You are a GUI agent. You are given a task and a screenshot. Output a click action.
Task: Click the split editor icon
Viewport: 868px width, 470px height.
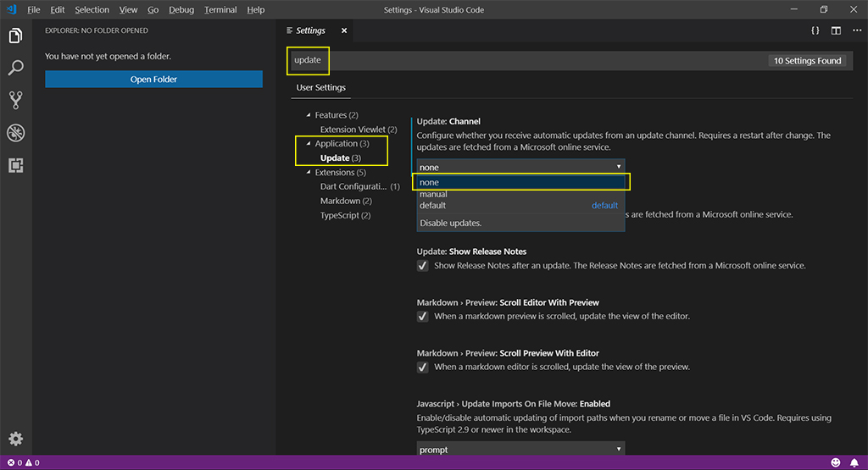836,30
